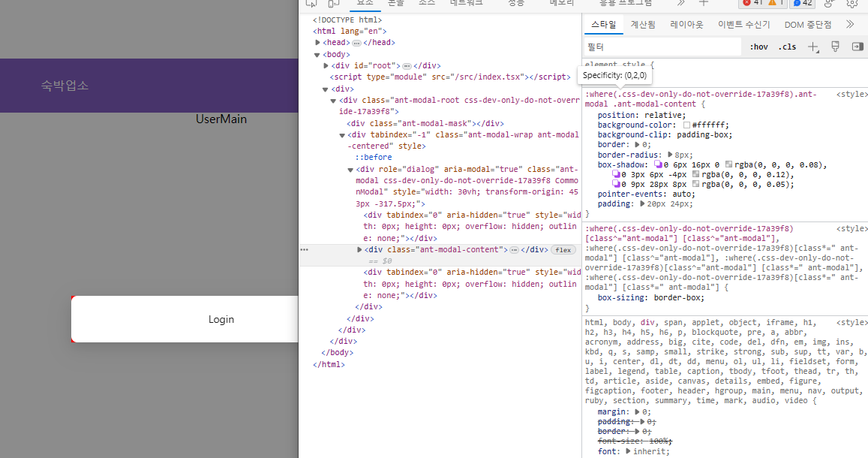This screenshot has height=458, width=868.
Task: Click the flex badge on ant-modal-content
Action: (x=563, y=250)
